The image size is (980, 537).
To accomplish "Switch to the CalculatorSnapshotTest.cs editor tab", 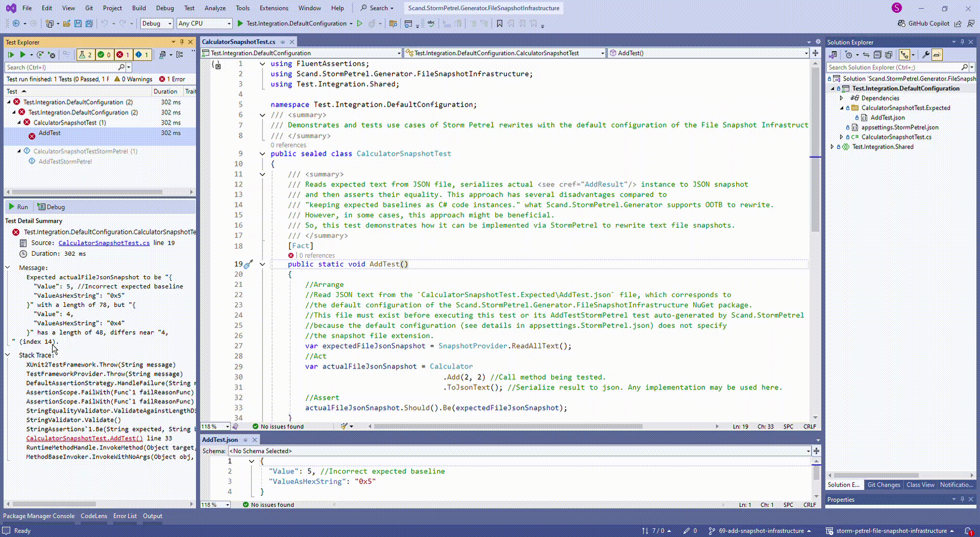I will pos(238,42).
